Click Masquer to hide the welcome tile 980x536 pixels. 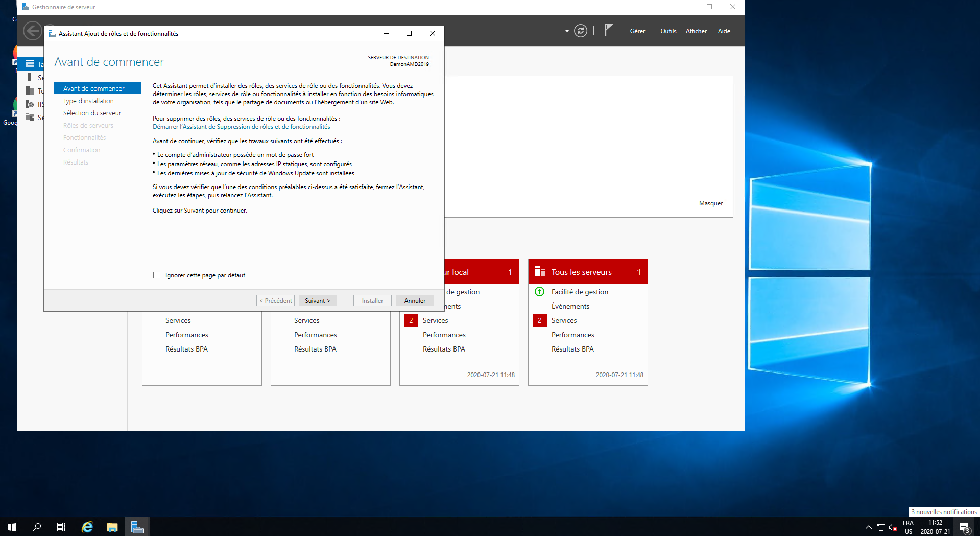click(x=710, y=203)
